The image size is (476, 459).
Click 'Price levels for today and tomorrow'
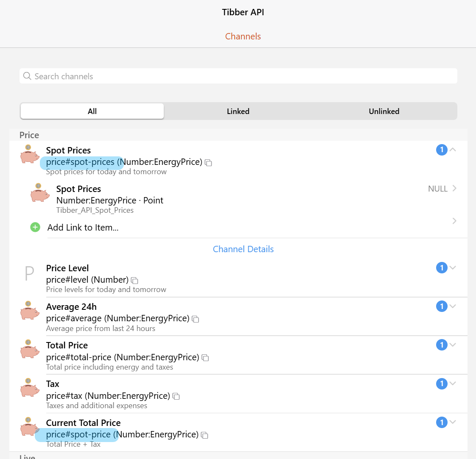point(106,289)
